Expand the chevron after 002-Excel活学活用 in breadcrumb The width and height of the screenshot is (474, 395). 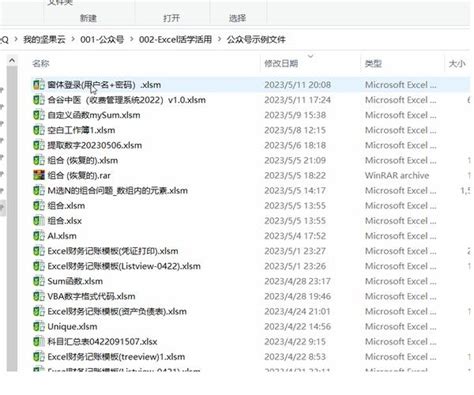coord(219,40)
